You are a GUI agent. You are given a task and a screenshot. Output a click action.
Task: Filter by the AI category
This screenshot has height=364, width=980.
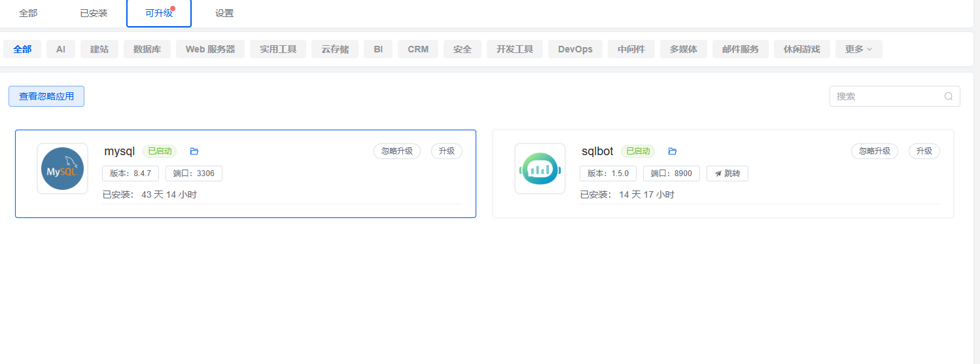click(x=61, y=49)
